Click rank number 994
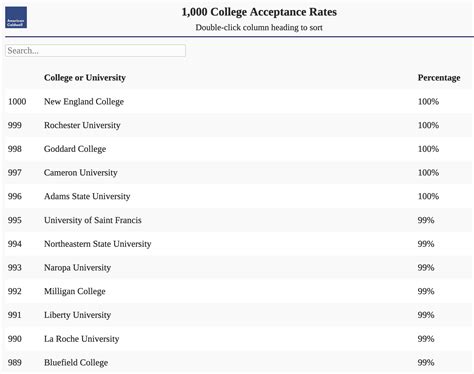Screen dimensions: 474x374 click(15, 244)
